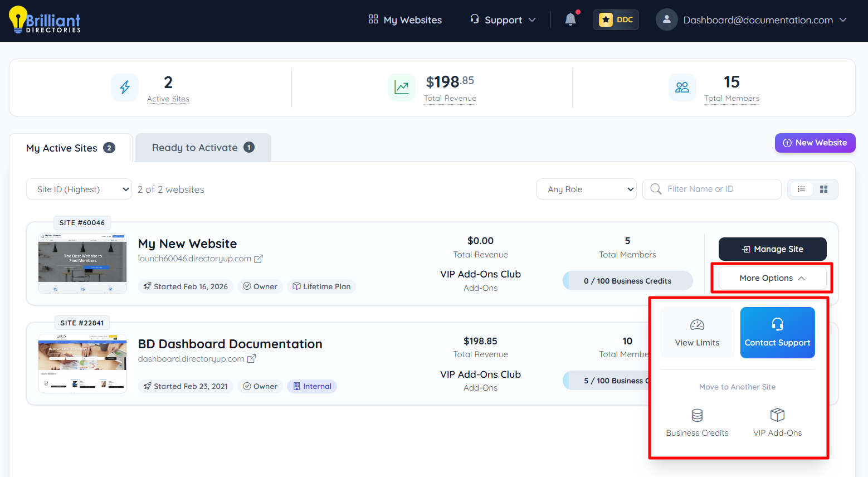Click the user avatar icon
Image resolution: width=868 pixels, height=477 pixels.
pos(666,20)
